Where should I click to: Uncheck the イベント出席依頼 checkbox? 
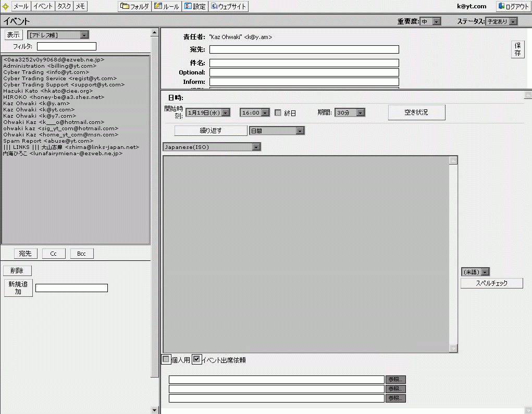[196, 359]
